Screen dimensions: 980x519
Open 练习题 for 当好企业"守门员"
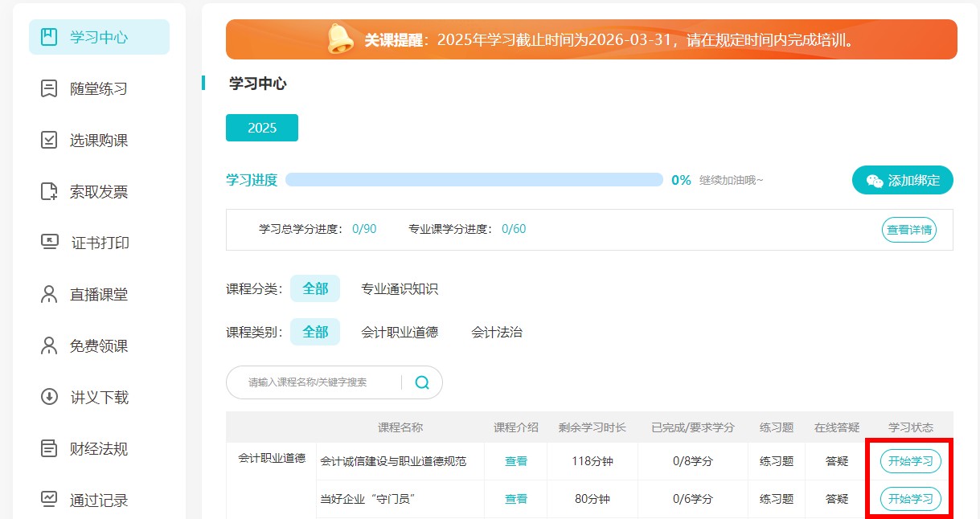[x=777, y=499]
